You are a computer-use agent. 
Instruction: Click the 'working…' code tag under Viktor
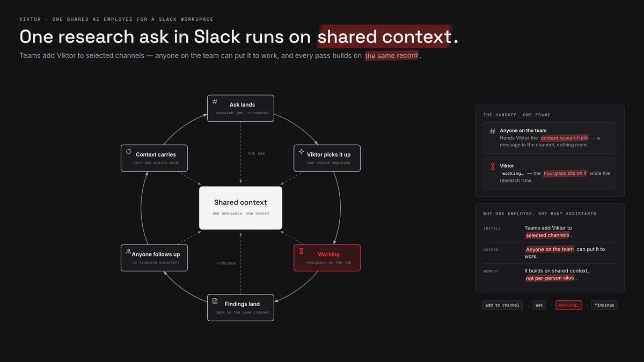513,173
